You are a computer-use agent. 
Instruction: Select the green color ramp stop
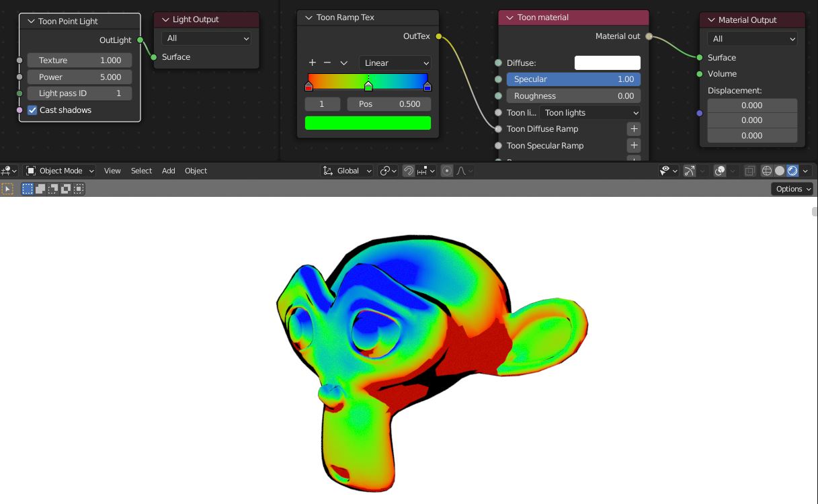tap(368, 86)
